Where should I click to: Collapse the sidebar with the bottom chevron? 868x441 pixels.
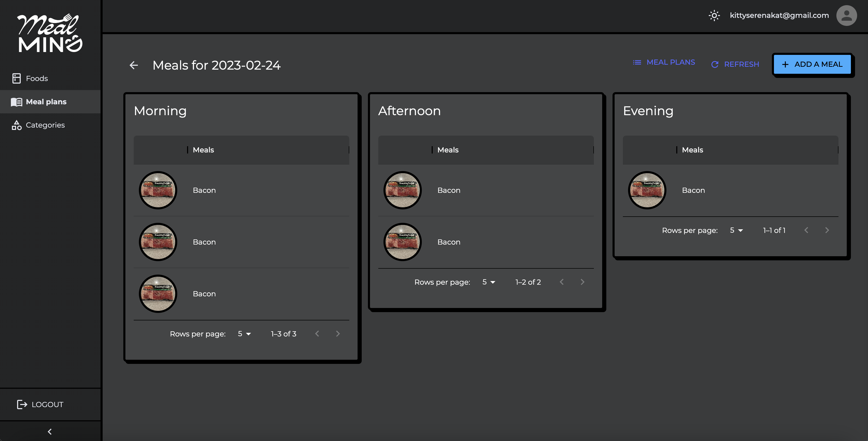tap(50, 432)
